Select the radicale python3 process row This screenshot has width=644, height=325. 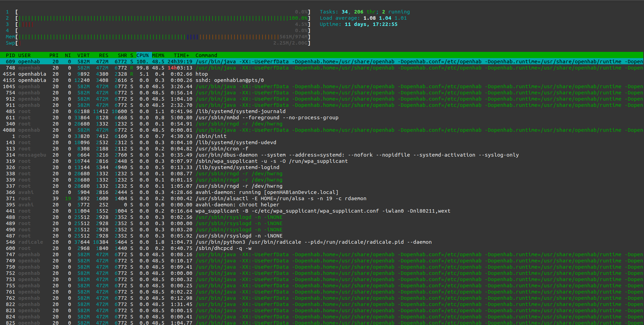[322, 242]
